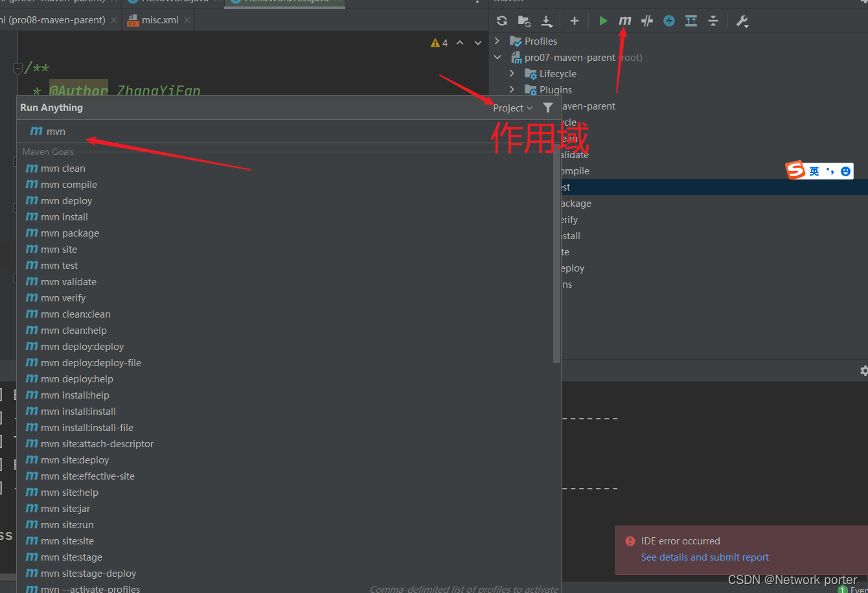Click the green Run Maven Build icon
This screenshot has width=868, height=593.
pos(603,21)
